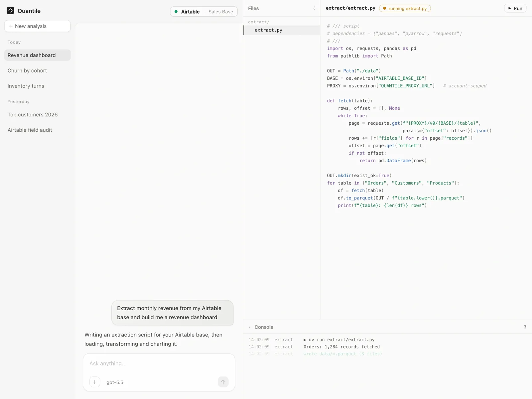This screenshot has height=399, width=532.
Task: Click the running extract.py status badge
Action: (x=405, y=8)
